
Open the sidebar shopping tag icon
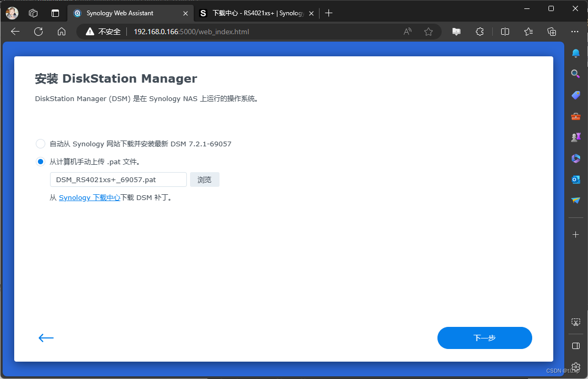point(575,95)
